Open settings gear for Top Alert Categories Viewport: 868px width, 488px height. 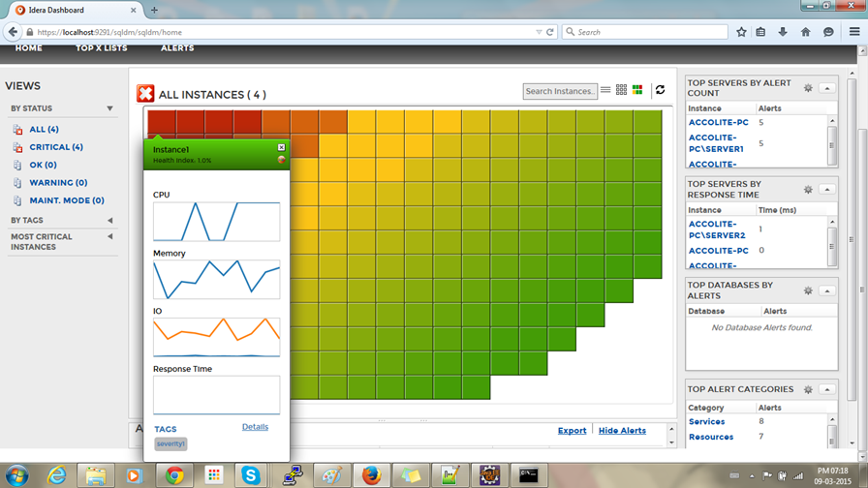pos(808,389)
